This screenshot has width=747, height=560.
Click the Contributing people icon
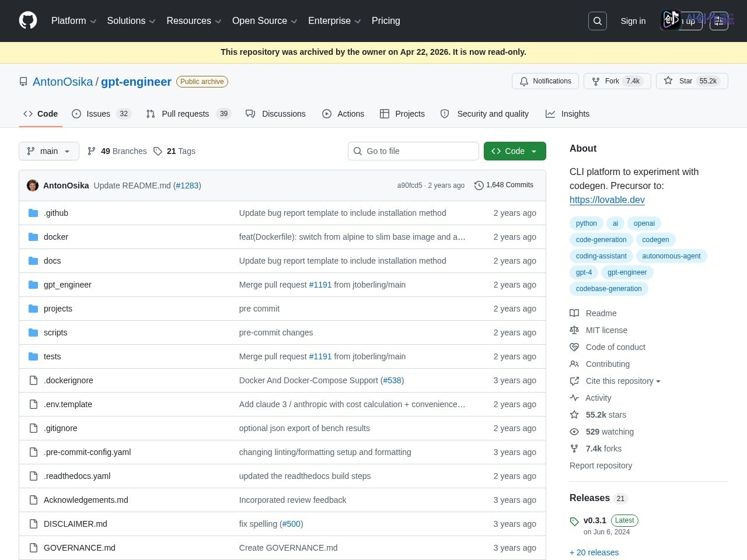click(x=574, y=364)
